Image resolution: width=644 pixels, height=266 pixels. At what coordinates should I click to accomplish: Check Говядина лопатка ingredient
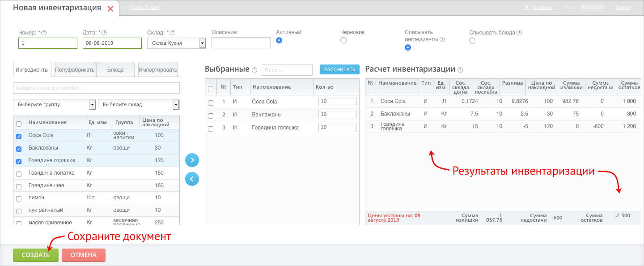(19, 174)
